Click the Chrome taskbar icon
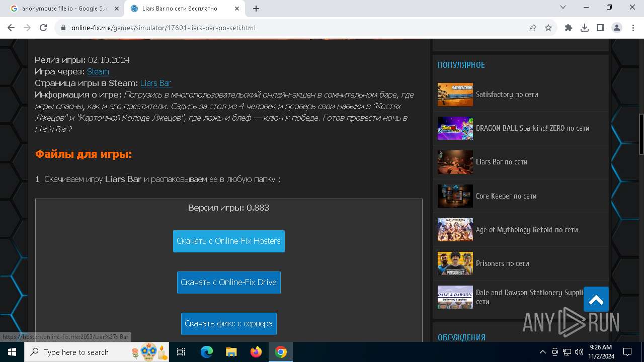 point(281,352)
